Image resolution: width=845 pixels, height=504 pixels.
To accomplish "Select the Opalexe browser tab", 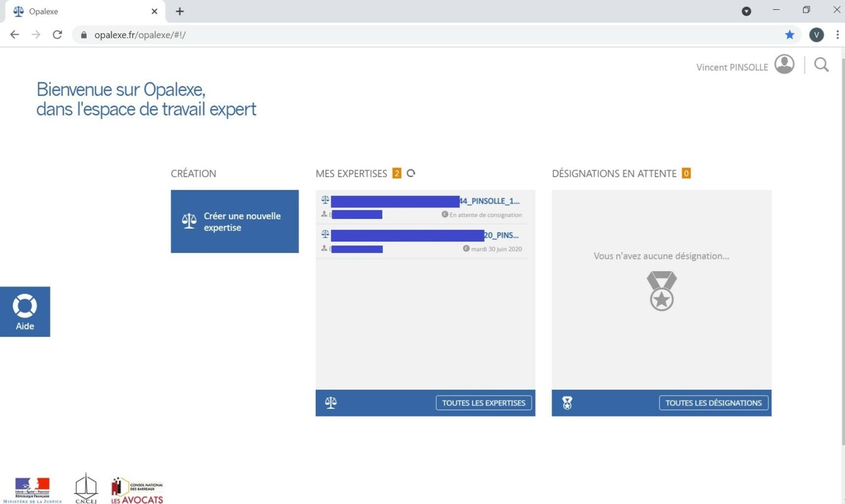I will (x=85, y=11).
